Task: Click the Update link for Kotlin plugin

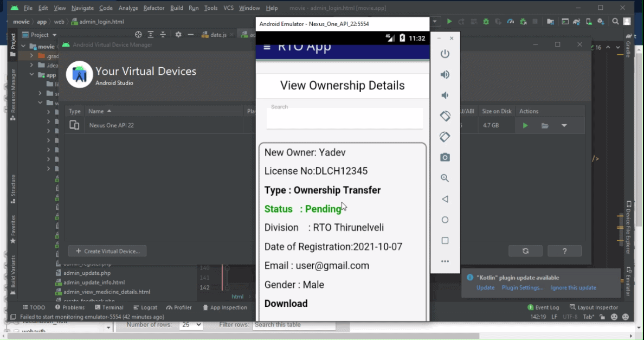Action: pos(485,288)
